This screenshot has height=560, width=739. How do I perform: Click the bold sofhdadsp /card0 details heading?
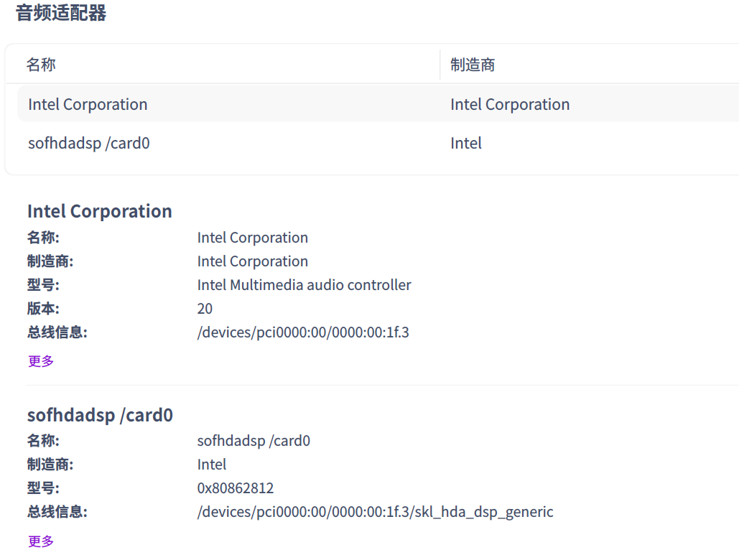pos(100,415)
